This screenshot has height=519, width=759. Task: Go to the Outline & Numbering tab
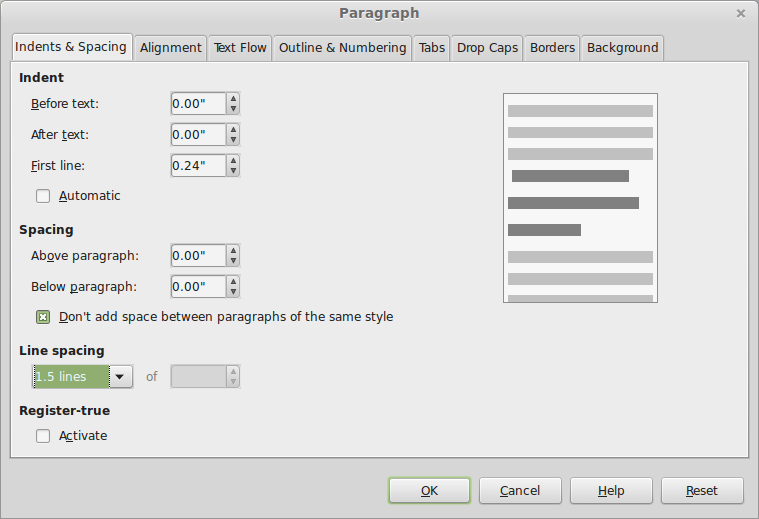pyautogui.click(x=342, y=47)
